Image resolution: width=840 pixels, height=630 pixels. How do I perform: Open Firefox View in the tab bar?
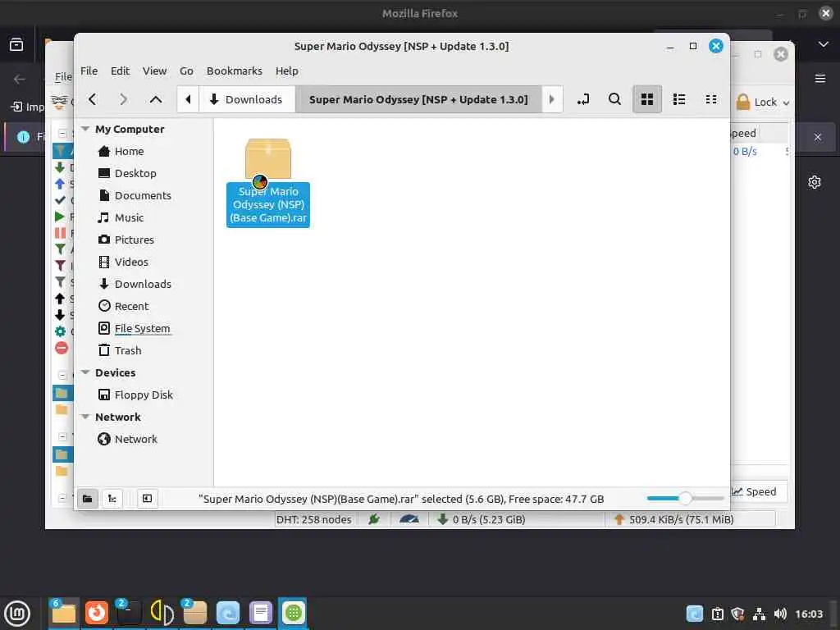pyautogui.click(x=16, y=44)
